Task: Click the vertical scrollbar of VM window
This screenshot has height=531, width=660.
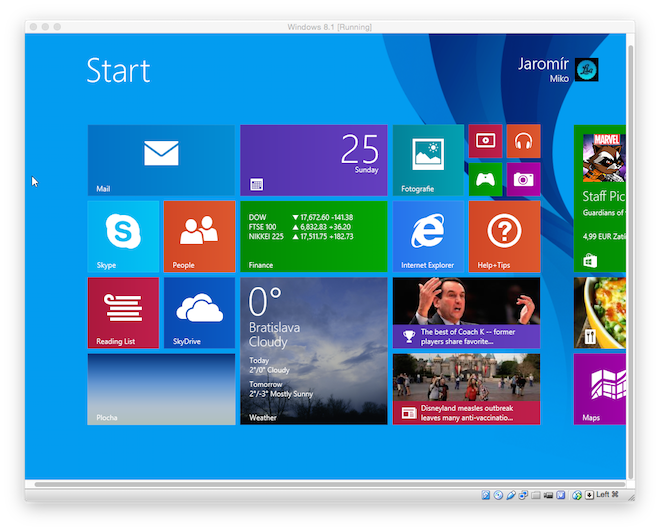Action: pos(631,261)
